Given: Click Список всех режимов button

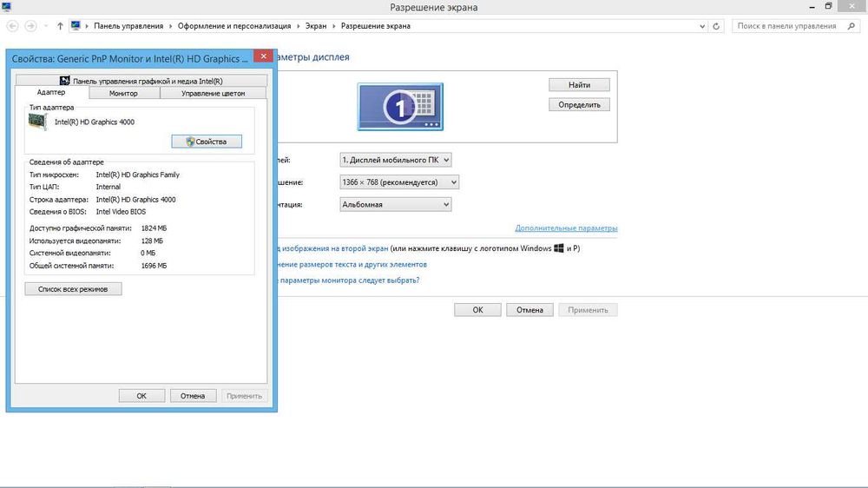Looking at the screenshot, I should (73, 289).
